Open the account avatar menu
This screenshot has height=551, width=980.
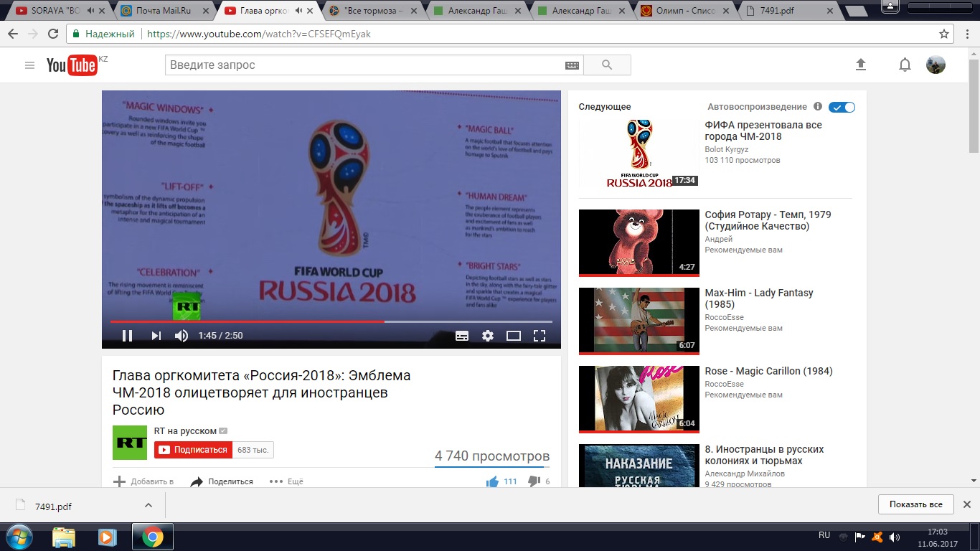936,65
